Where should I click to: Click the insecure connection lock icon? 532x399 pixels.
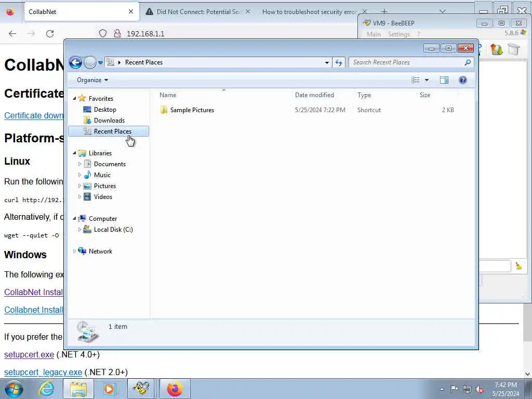click(x=117, y=34)
